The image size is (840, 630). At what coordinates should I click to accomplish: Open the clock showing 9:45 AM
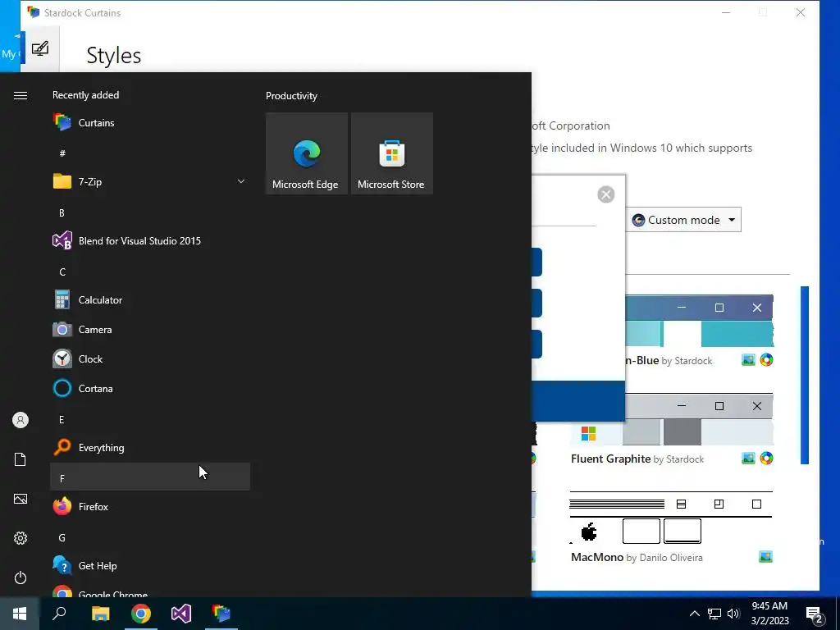click(769, 614)
